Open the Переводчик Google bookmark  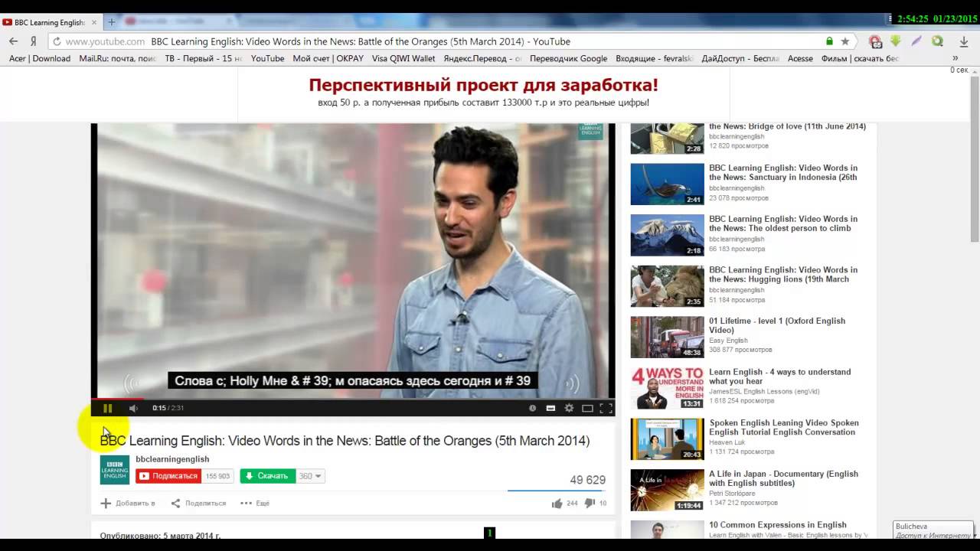click(x=568, y=58)
